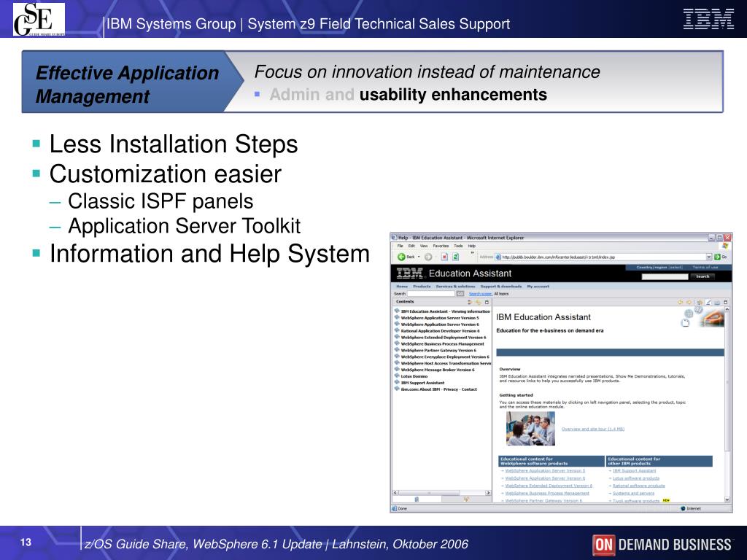Open WebSphere Application Server Version 6 topic
Screen dimensions: 747x560
440,324
